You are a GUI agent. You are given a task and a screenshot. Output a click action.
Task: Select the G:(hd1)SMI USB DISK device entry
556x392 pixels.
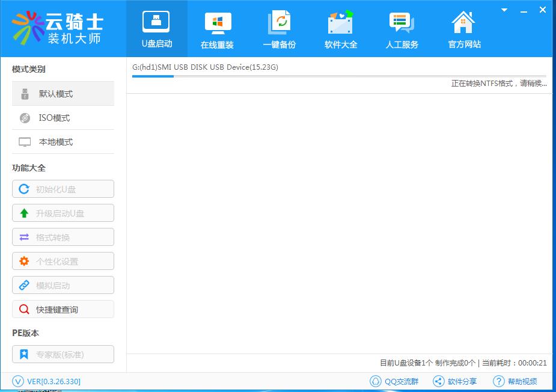click(206, 67)
